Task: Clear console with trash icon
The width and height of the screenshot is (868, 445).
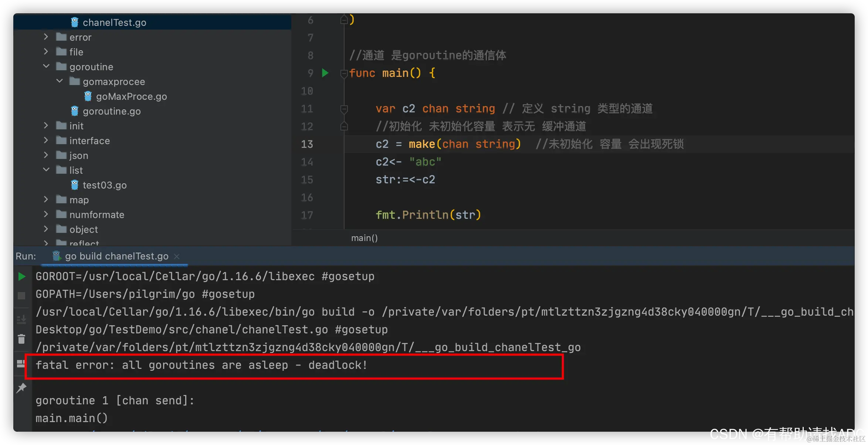Action: [x=21, y=339]
